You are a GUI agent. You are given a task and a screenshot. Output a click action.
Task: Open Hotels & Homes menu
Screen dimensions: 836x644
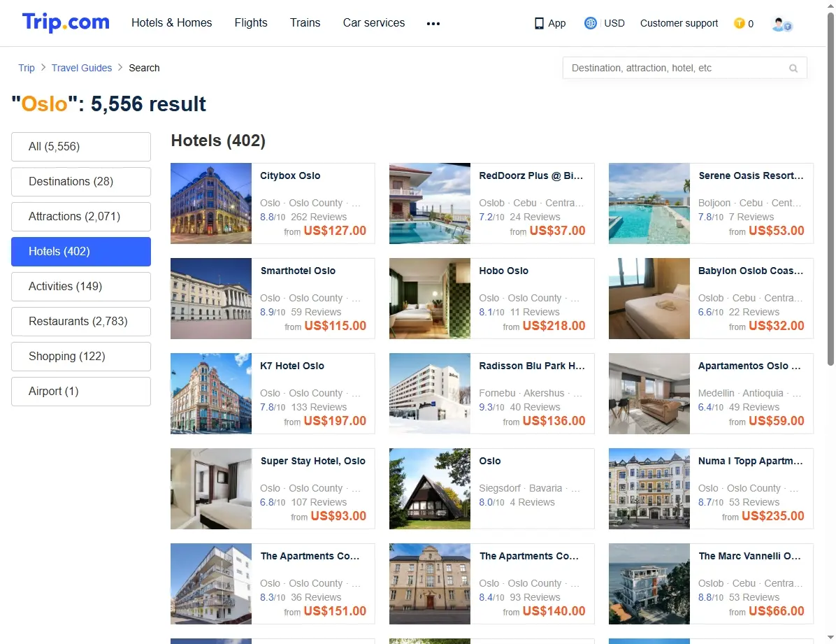[x=172, y=22]
